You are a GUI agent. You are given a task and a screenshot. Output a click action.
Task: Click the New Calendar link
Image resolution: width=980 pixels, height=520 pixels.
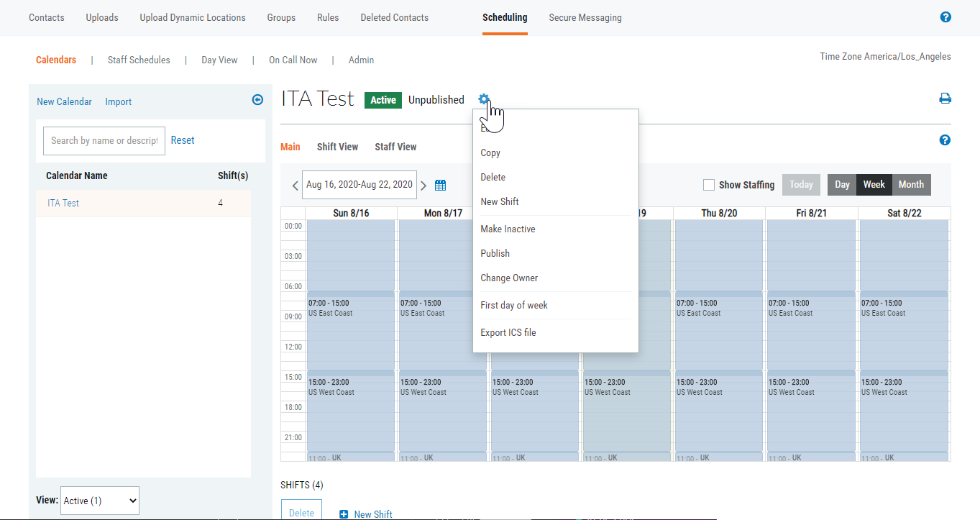64,101
